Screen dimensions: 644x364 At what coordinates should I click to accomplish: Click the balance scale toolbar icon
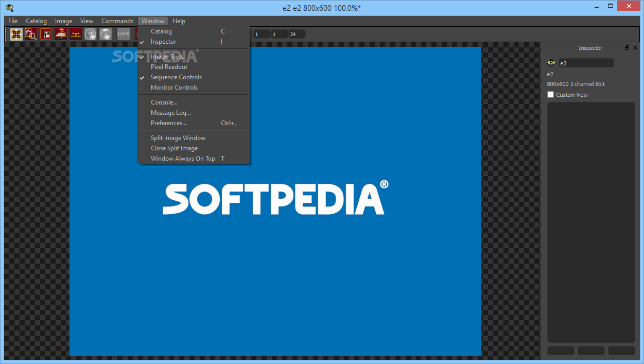tap(61, 34)
